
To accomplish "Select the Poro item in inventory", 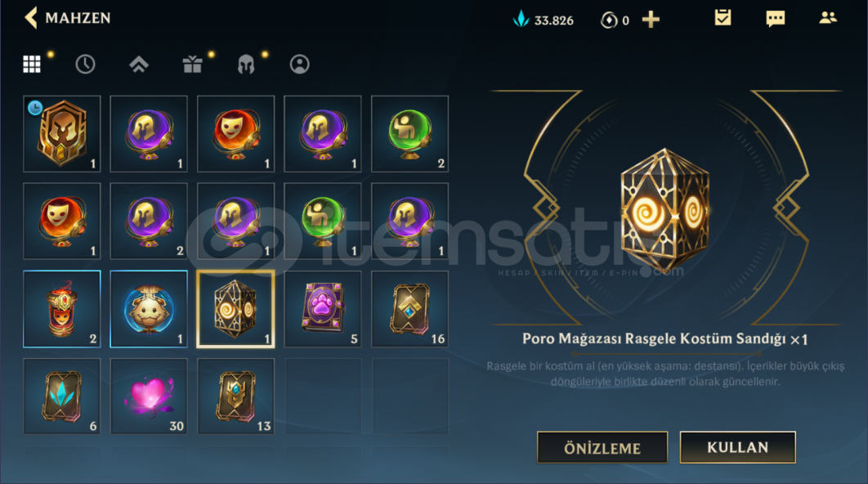I will (149, 309).
